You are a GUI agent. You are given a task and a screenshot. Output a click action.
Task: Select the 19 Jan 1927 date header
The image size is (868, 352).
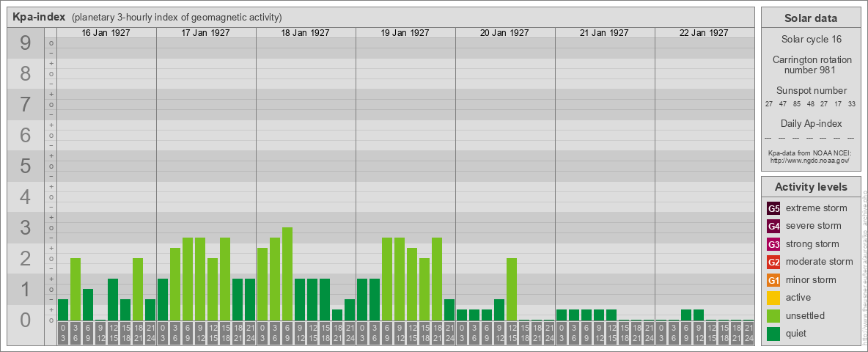click(405, 33)
